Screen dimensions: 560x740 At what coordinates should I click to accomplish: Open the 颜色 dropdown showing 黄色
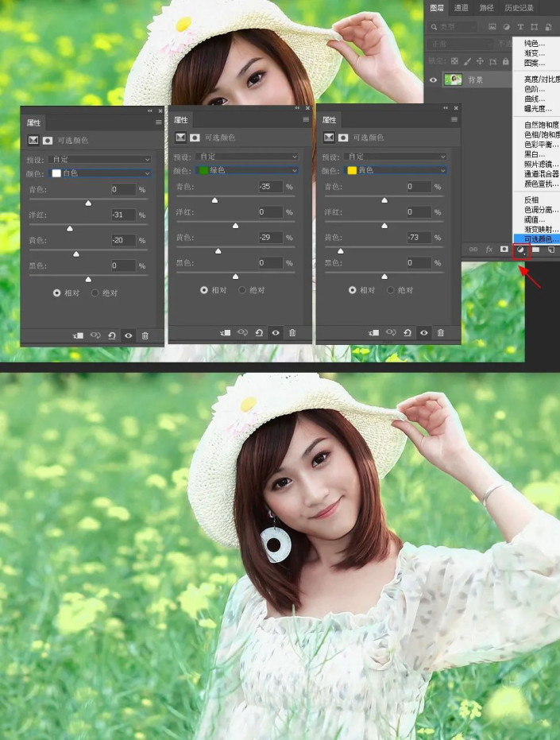396,170
